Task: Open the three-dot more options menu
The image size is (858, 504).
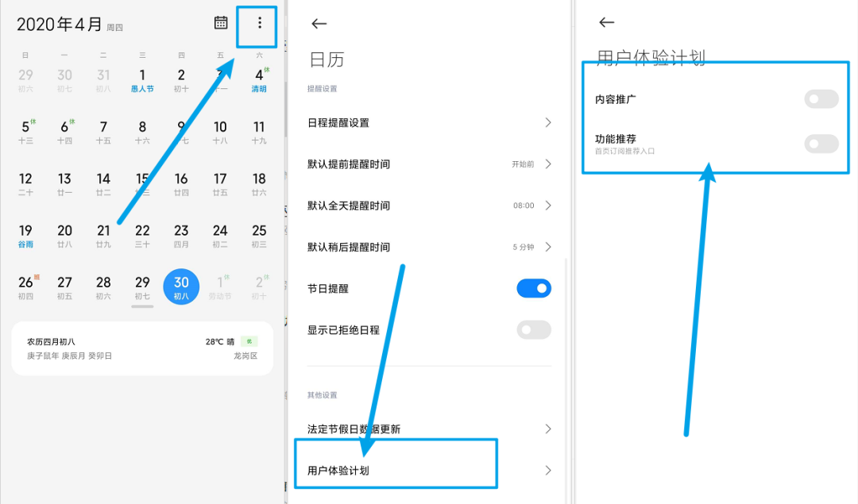Action: pyautogui.click(x=259, y=24)
